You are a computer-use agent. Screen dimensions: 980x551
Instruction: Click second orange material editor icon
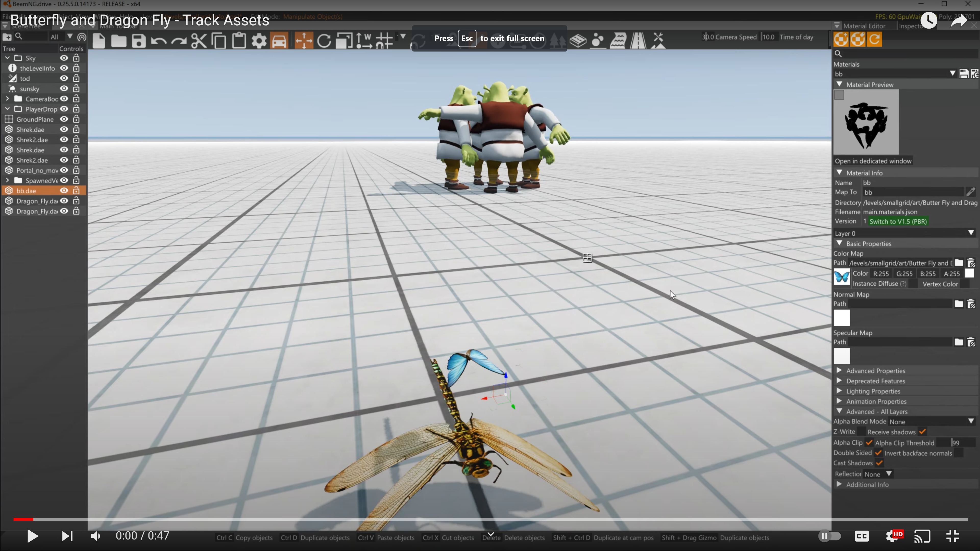[858, 39]
